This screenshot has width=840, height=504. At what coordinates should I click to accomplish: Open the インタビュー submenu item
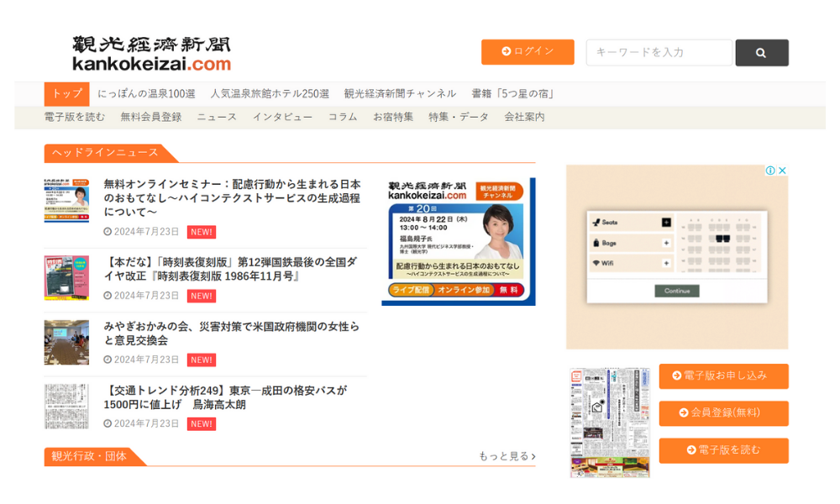click(x=282, y=117)
